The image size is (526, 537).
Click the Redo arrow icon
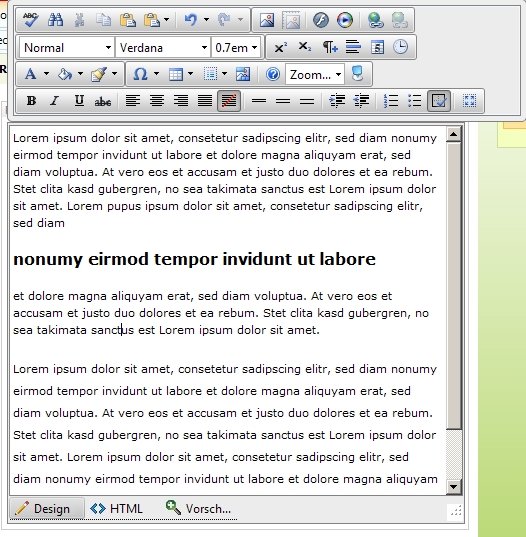[224, 20]
